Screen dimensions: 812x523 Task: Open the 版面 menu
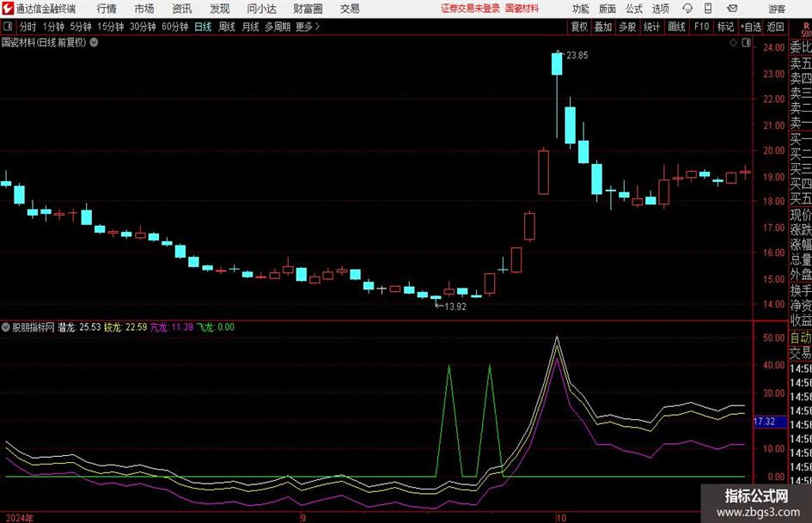pyautogui.click(x=607, y=9)
